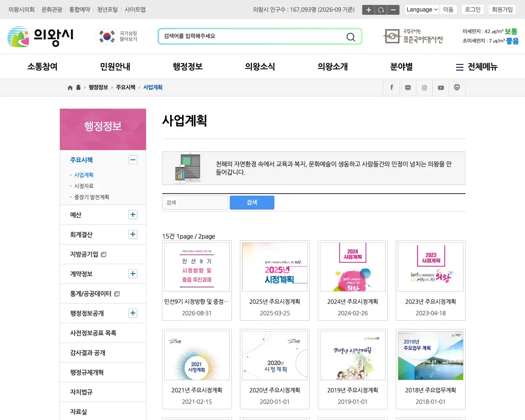The image size is (525, 420).
Task: Select 시정자료 in the sidebar
Action: pos(84,186)
